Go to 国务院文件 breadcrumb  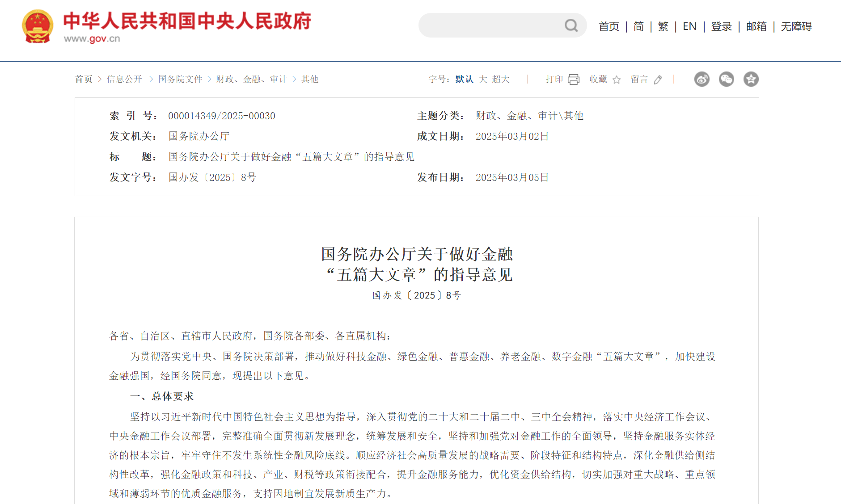pos(180,79)
